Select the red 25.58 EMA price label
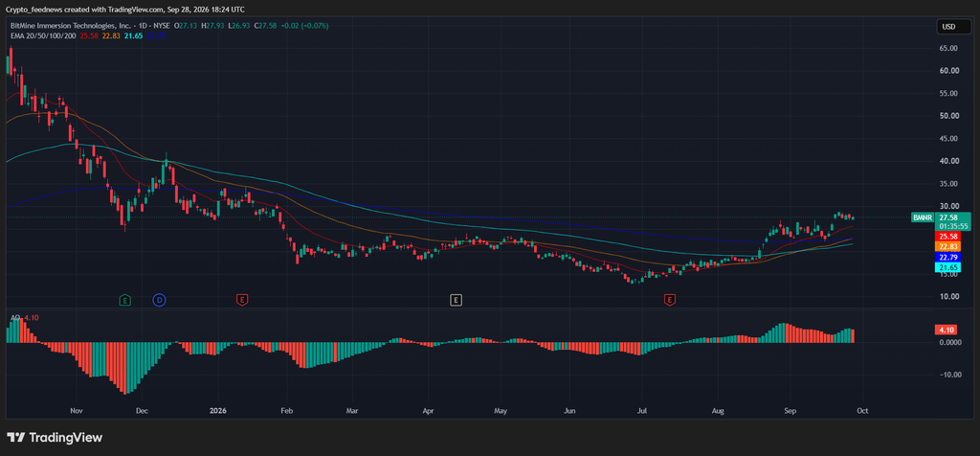Screen dimensions: 980x456 point(947,237)
